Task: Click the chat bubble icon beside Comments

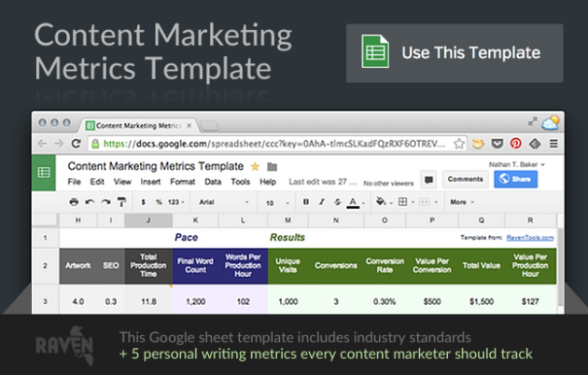Action: (428, 180)
